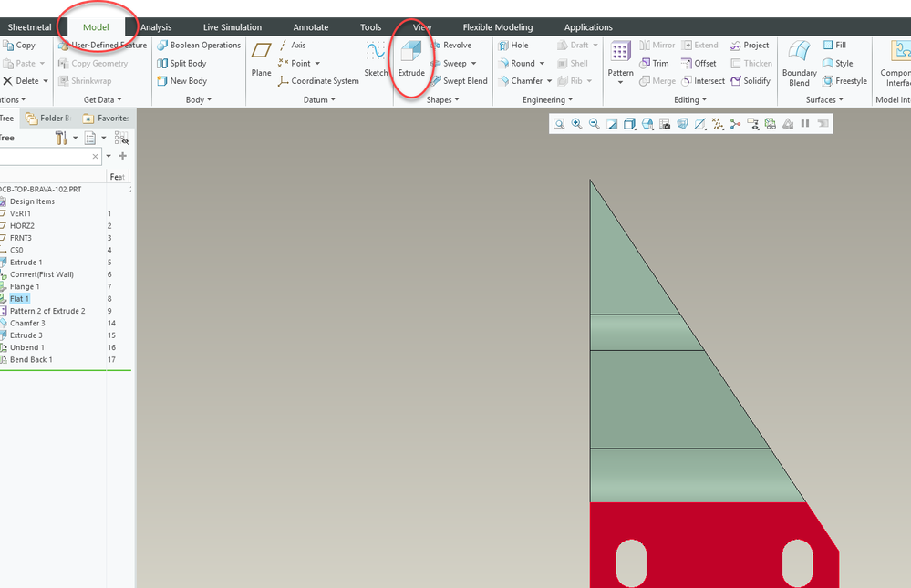Select Bend Back 1 feature

31,360
